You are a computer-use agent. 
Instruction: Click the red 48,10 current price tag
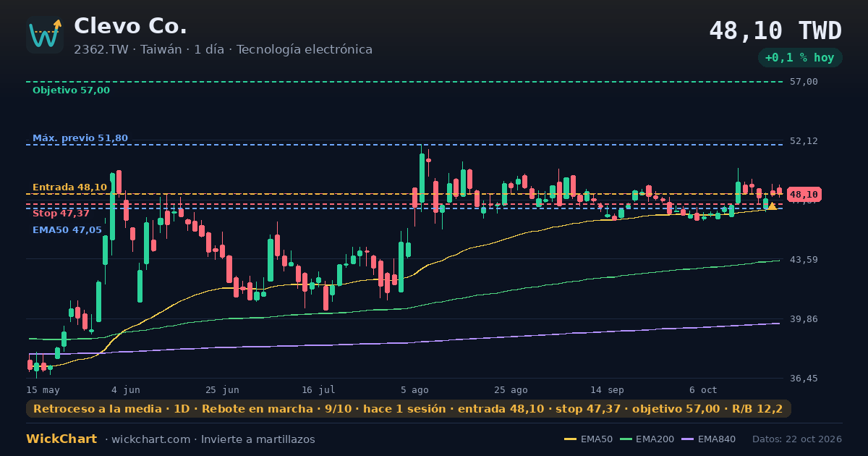[x=804, y=195]
